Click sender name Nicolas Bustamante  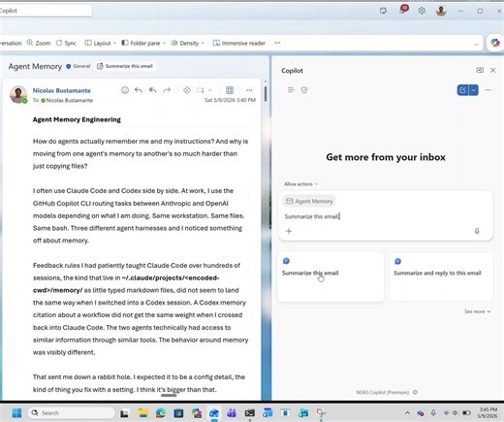[61, 90]
